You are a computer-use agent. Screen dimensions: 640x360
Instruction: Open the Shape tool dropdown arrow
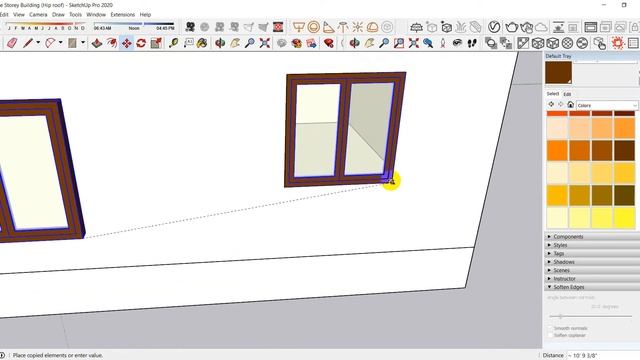(x=83, y=42)
